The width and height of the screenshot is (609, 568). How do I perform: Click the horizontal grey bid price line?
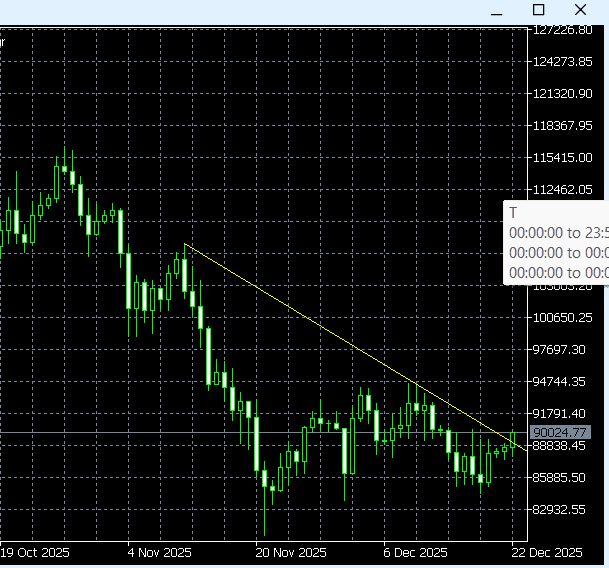[x=264, y=432]
